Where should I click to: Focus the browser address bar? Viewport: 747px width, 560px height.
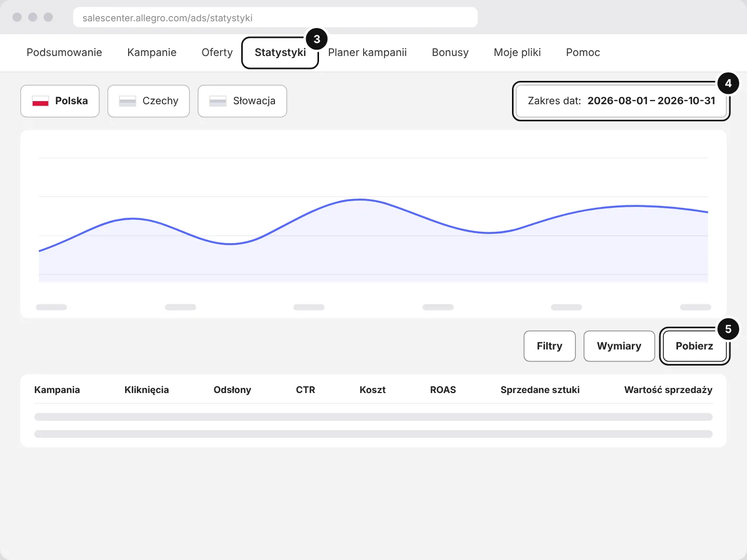[275, 18]
